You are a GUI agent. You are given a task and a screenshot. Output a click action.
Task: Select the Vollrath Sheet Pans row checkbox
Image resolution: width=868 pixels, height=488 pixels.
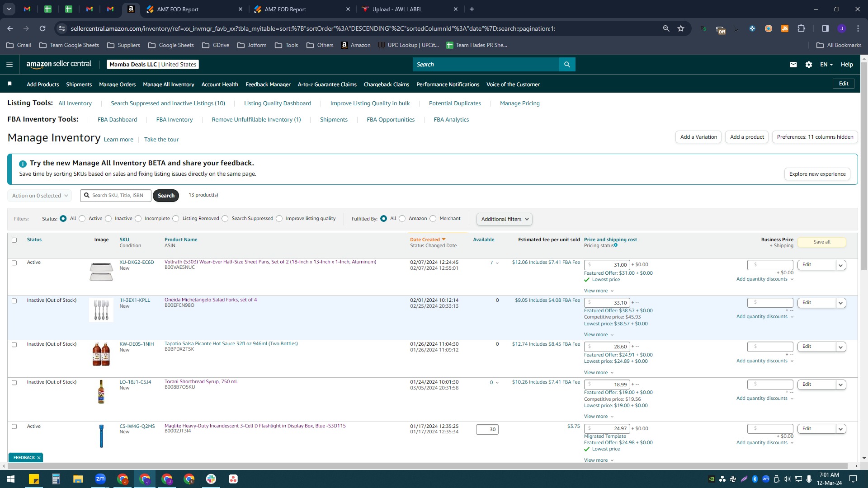coord(14,263)
